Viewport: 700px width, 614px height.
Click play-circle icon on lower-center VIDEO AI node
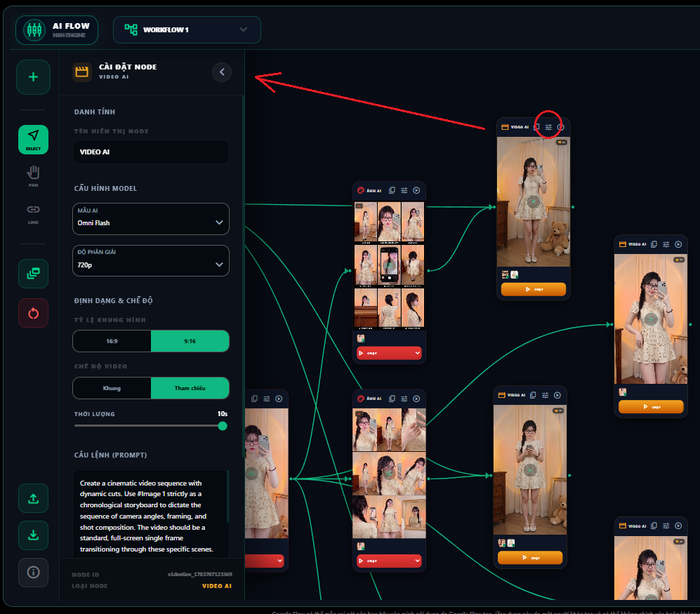[x=557, y=395]
